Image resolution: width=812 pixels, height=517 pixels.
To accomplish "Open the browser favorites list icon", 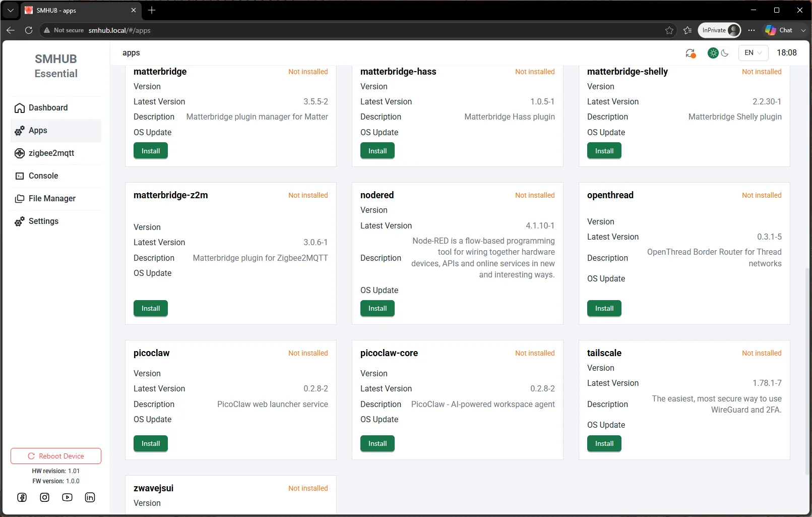I will pos(688,30).
